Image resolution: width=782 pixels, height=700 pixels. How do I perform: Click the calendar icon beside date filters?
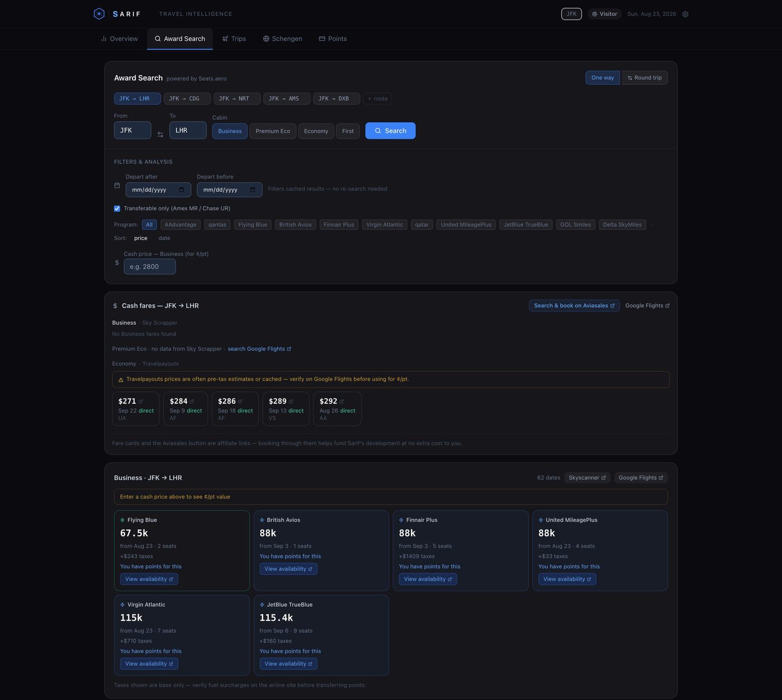117,185
